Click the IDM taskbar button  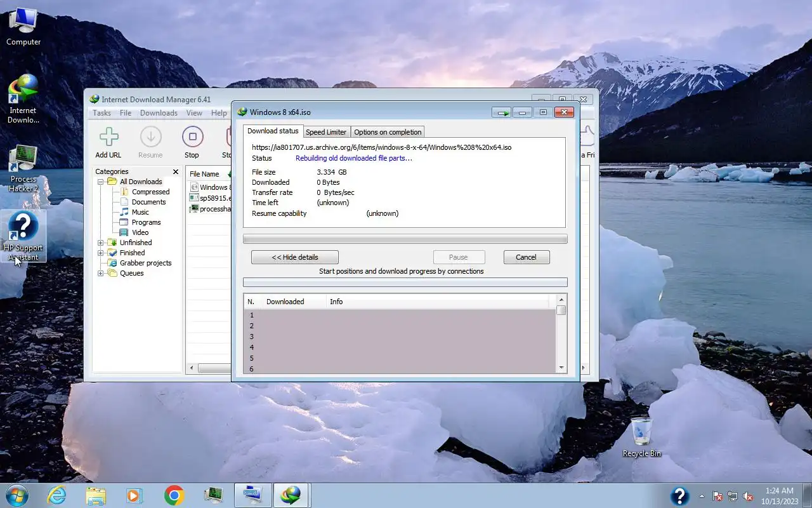pos(291,495)
